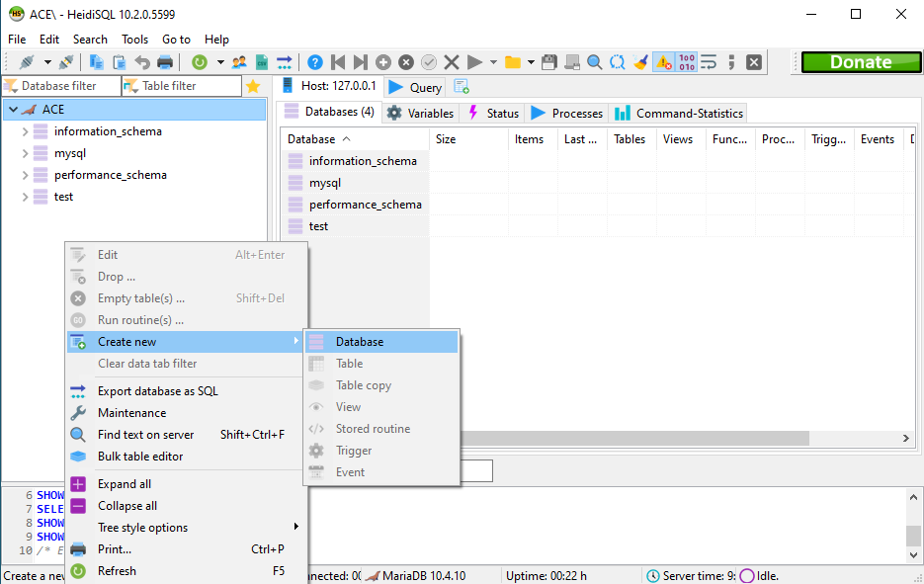924x584 pixels.
Task: Switch to the Processes tab
Action: pos(567,114)
